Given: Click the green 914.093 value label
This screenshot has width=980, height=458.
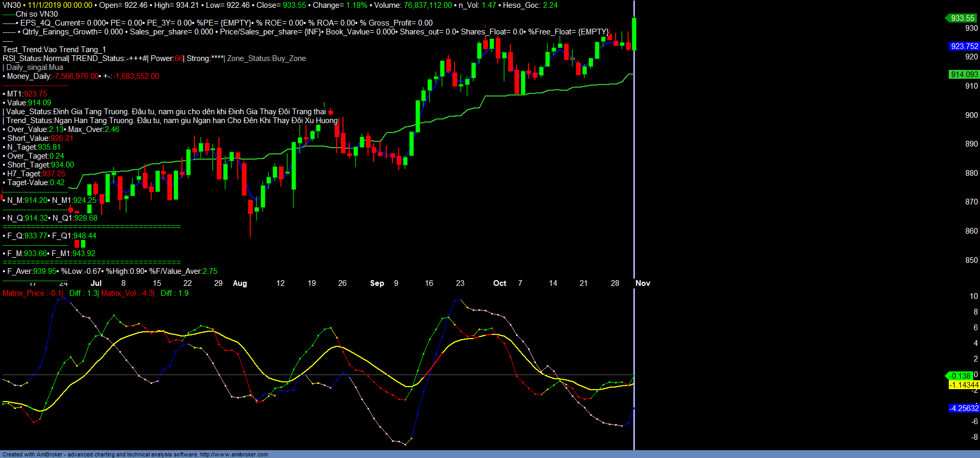Looking at the screenshot, I should (x=964, y=75).
